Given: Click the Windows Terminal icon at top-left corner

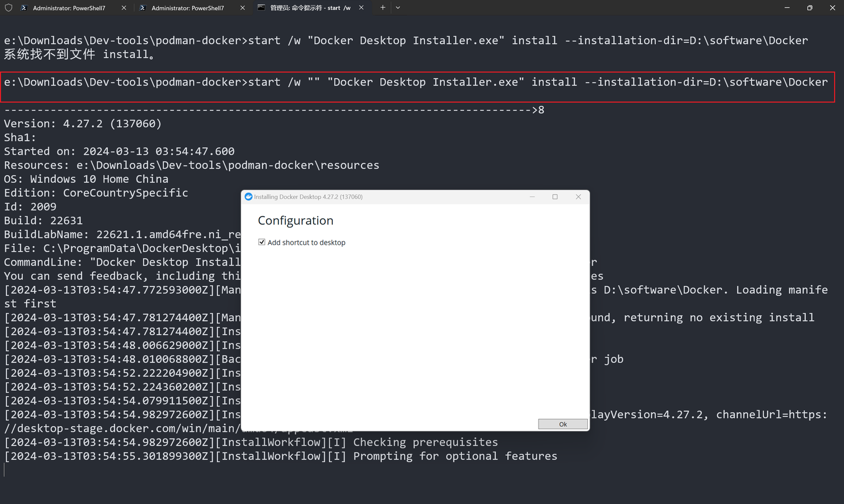Looking at the screenshot, I should coord(8,8).
